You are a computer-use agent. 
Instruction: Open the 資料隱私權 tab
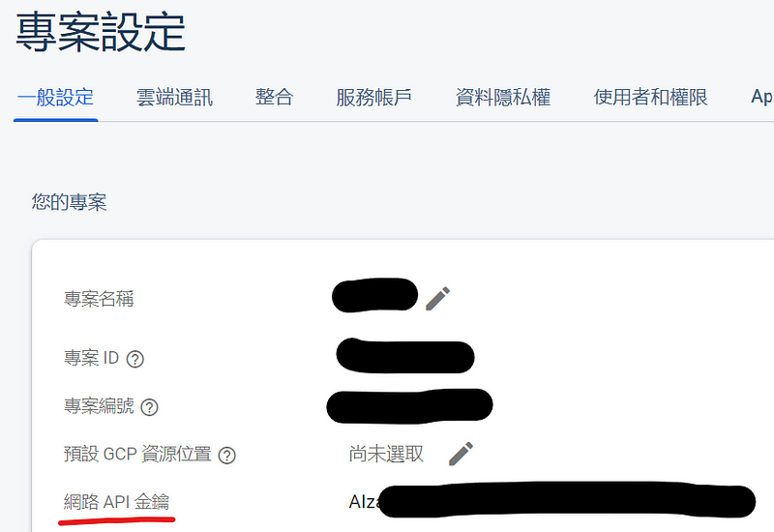click(503, 98)
